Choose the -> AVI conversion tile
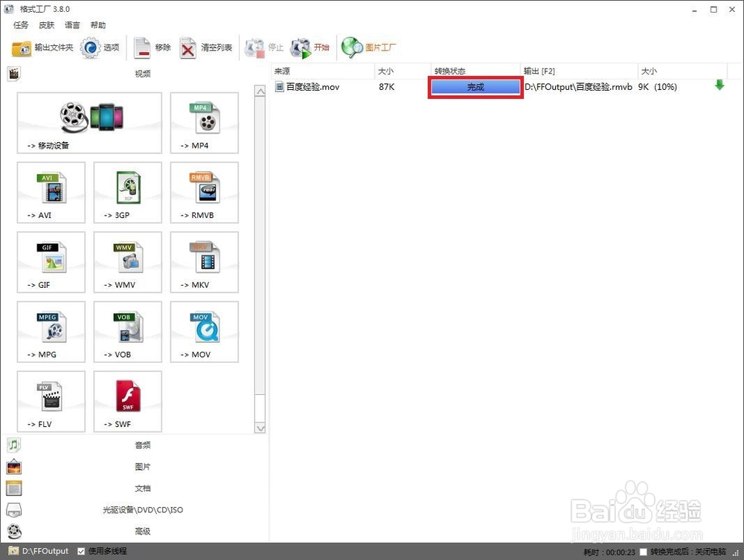 (x=51, y=193)
